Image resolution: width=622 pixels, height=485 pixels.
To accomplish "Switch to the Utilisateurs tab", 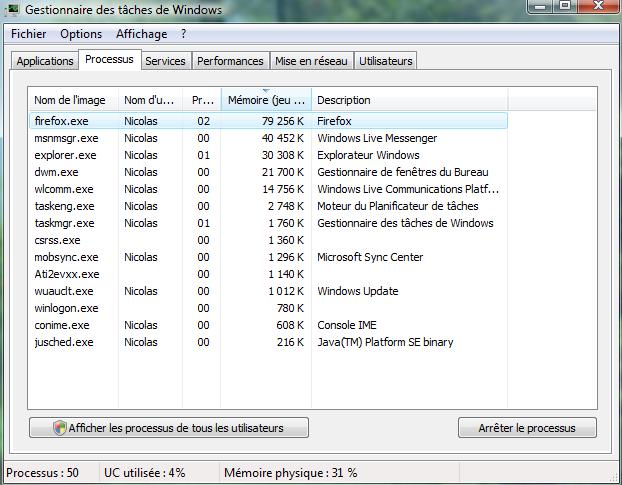I will (386, 61).
